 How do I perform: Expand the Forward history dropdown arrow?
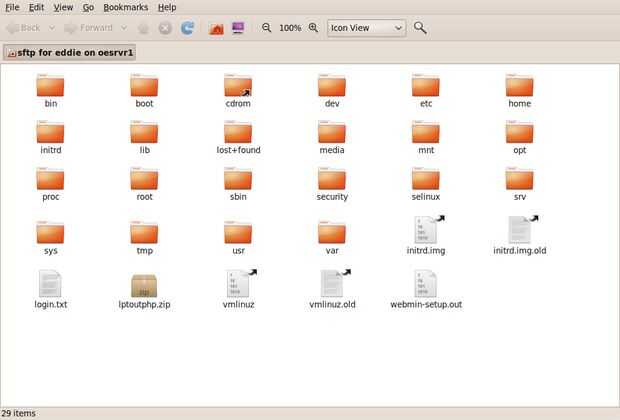tap(124, 28)
